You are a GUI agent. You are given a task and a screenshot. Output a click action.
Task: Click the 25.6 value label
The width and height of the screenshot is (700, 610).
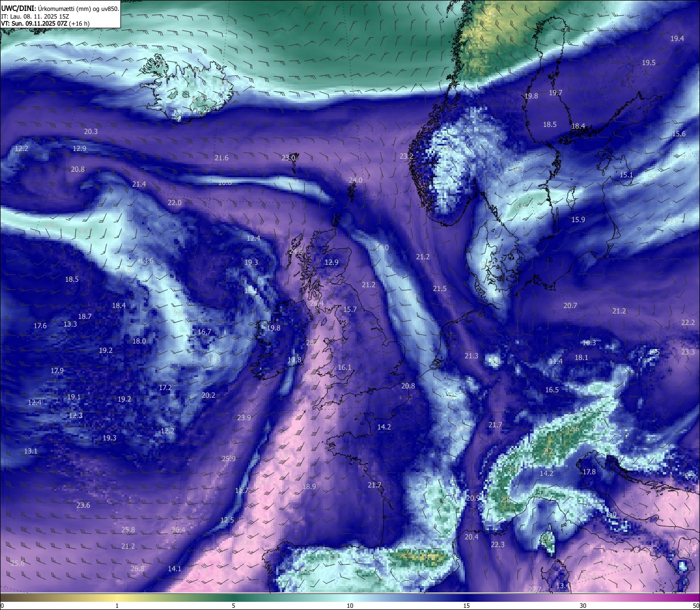point(17,563)
